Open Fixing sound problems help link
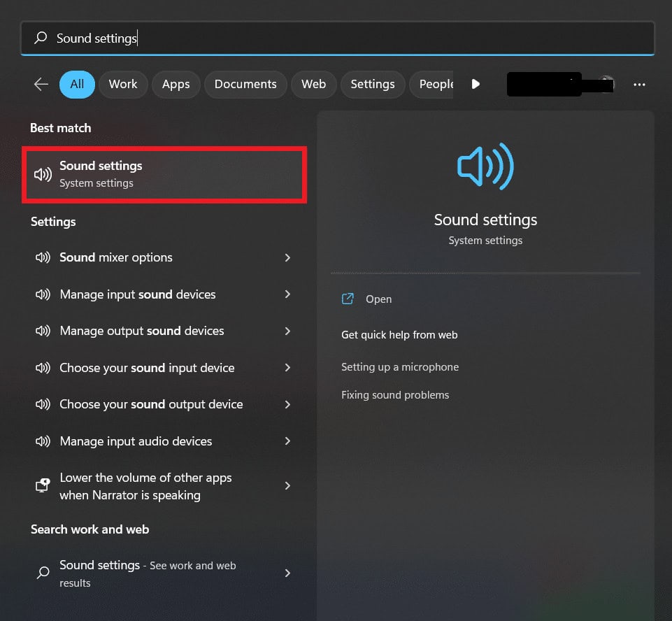The height and width of the screenshot is (621, 672). click(395, 394)
